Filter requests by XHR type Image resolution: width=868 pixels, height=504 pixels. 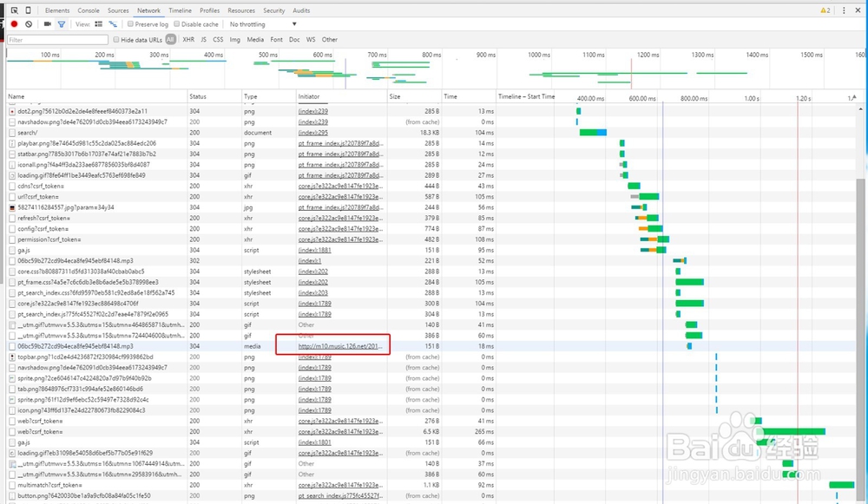[x=188, y=40]
